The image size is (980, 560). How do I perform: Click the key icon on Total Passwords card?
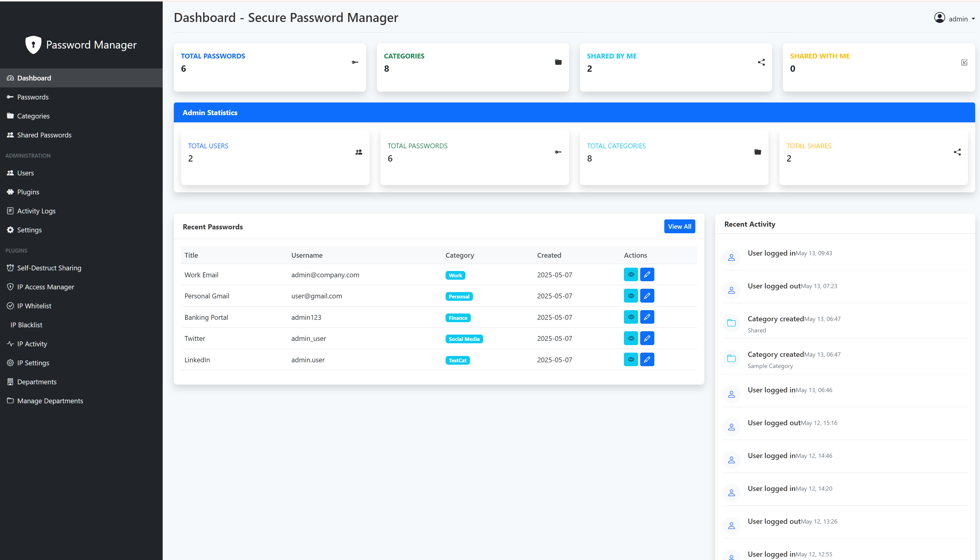(355, 62)
